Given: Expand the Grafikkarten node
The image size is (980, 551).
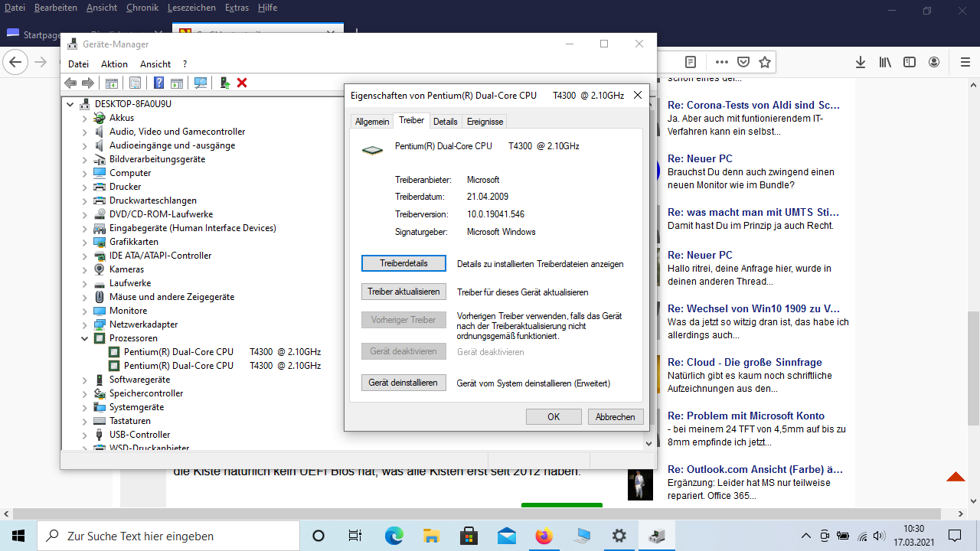Looking at the screenshot, I should tap(85, 242).
